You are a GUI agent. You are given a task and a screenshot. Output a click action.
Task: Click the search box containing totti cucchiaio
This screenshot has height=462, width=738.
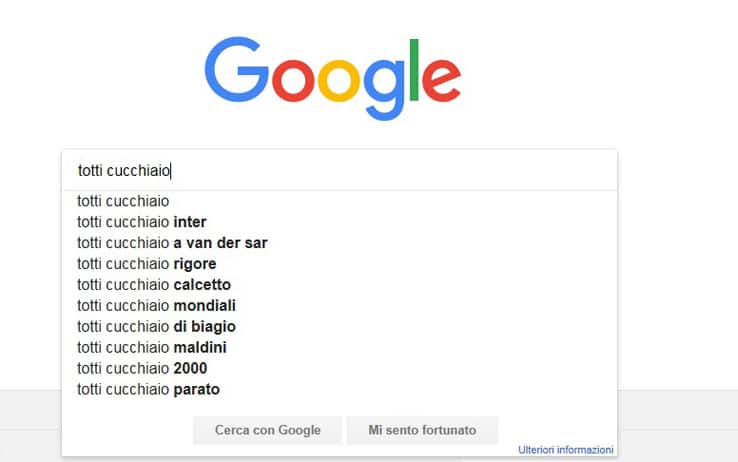339,170
